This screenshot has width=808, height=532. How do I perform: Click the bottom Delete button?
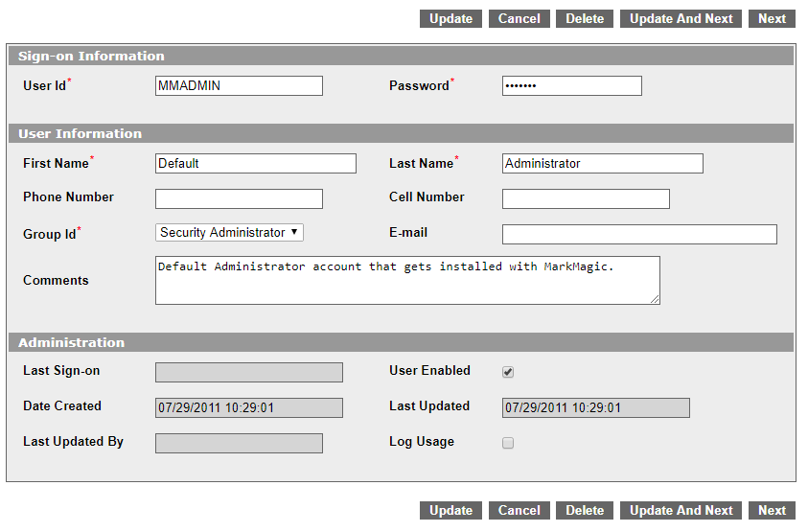585,510
